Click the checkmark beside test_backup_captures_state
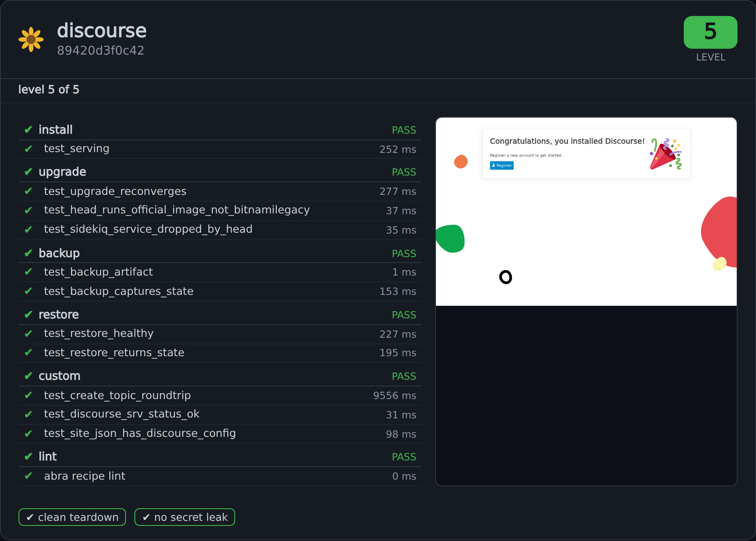Screen dimensions: 756x541 [29, 291]
